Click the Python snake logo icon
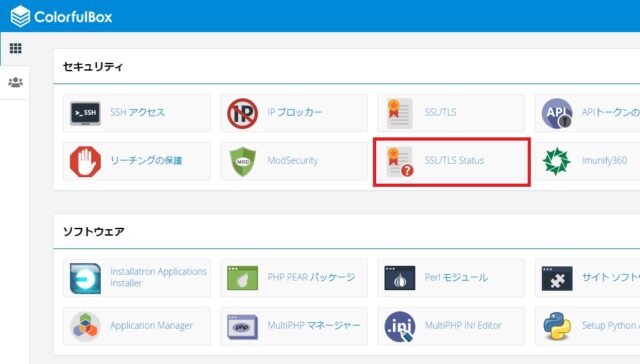Screen dimensions: 640x364 (557, 326)
